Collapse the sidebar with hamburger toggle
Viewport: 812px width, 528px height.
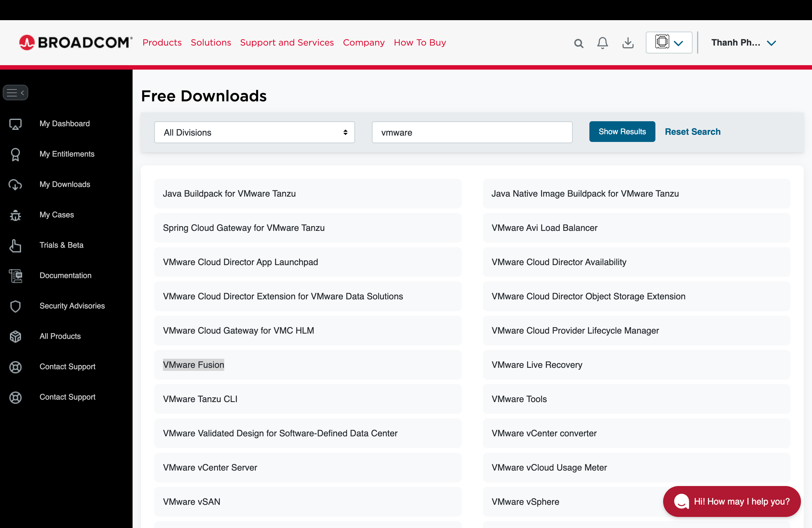[15, 93]
